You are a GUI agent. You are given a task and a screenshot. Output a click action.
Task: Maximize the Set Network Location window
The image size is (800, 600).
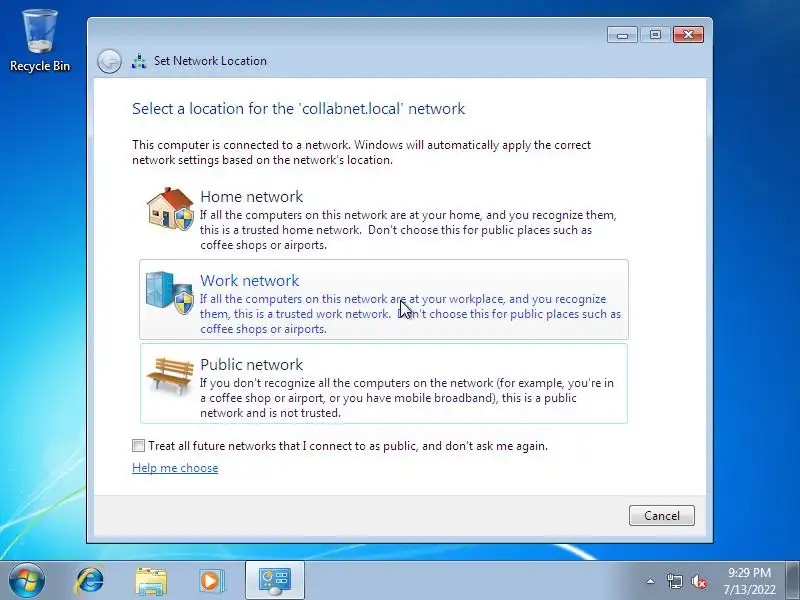(655, 35)
